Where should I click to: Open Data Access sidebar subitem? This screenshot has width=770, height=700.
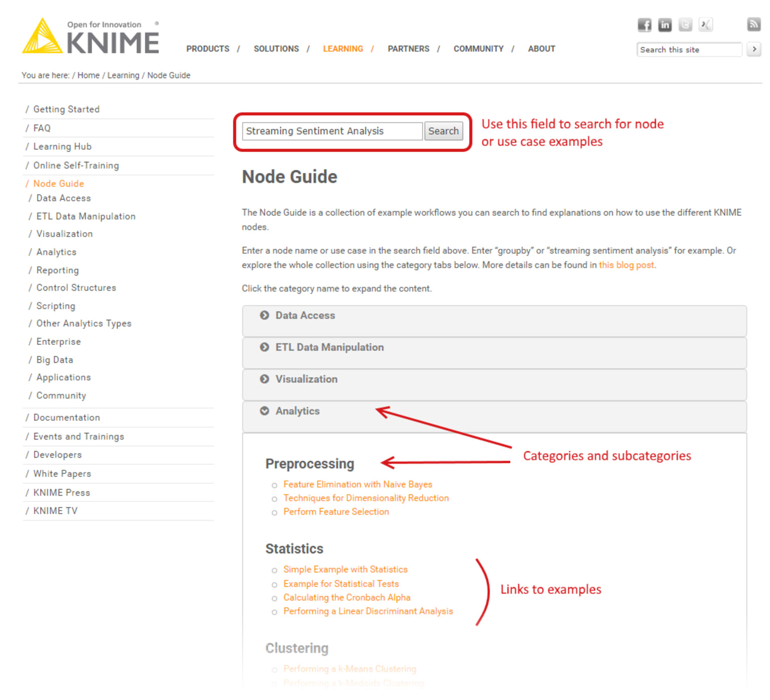coord(63,198)
